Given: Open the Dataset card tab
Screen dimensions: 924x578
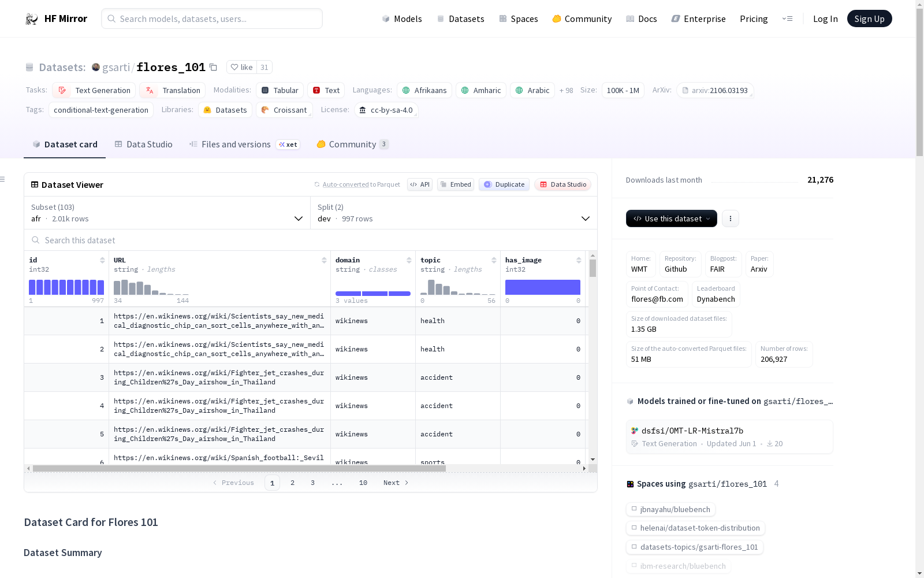Looking at the screenshot, I should coord(65,144).
